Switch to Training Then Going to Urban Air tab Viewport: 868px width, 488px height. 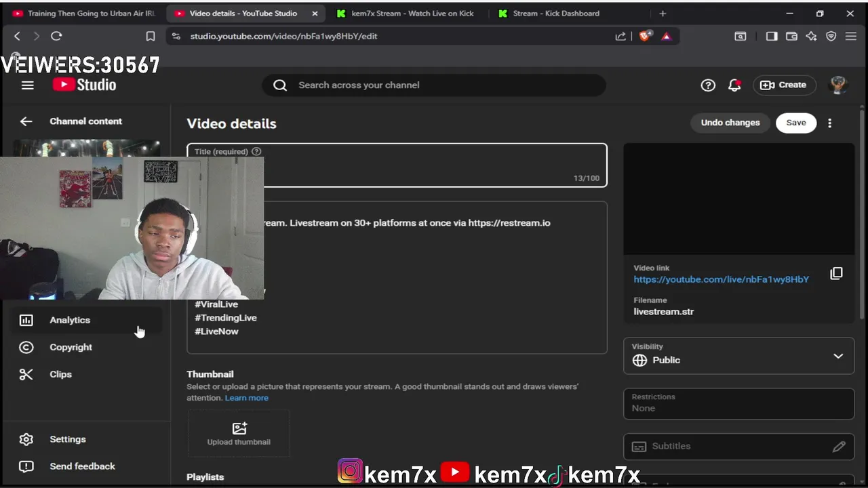point(84,14)
